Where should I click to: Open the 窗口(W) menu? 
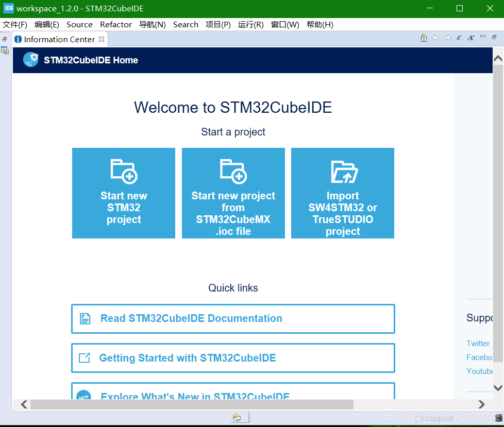(285, 25)
